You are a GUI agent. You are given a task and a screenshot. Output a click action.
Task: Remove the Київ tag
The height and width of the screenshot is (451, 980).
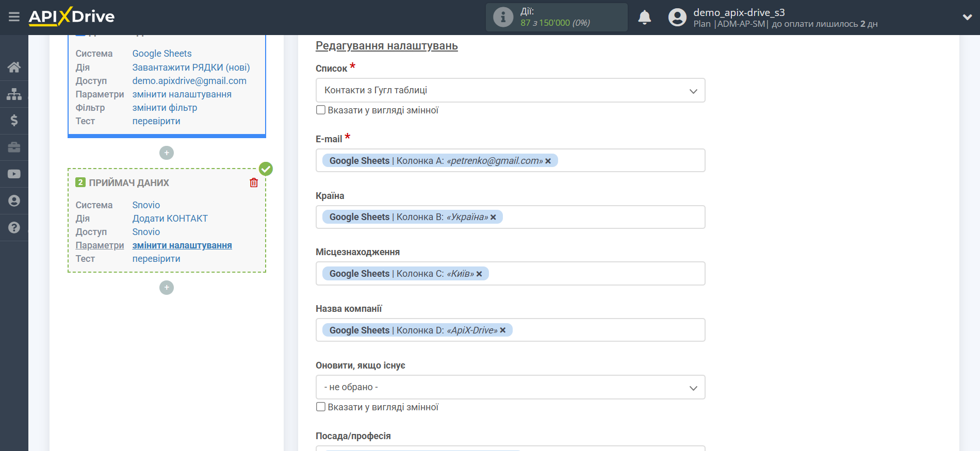(x=479, y=274)
